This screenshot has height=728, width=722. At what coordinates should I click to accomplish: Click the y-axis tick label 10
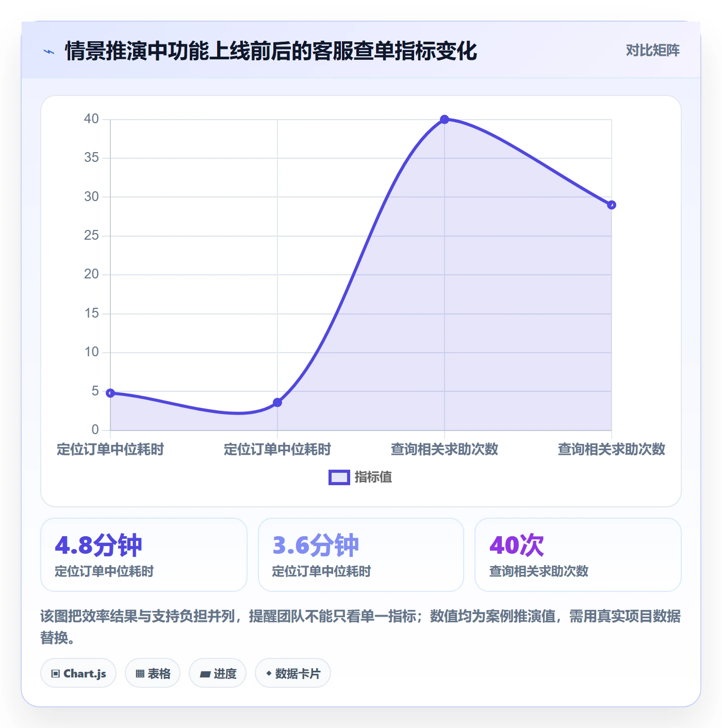pyautogui.click(x=91, y=352)
